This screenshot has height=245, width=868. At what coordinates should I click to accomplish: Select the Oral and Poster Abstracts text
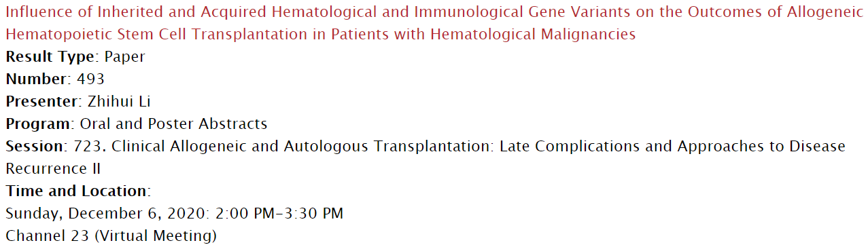point(173,124)
